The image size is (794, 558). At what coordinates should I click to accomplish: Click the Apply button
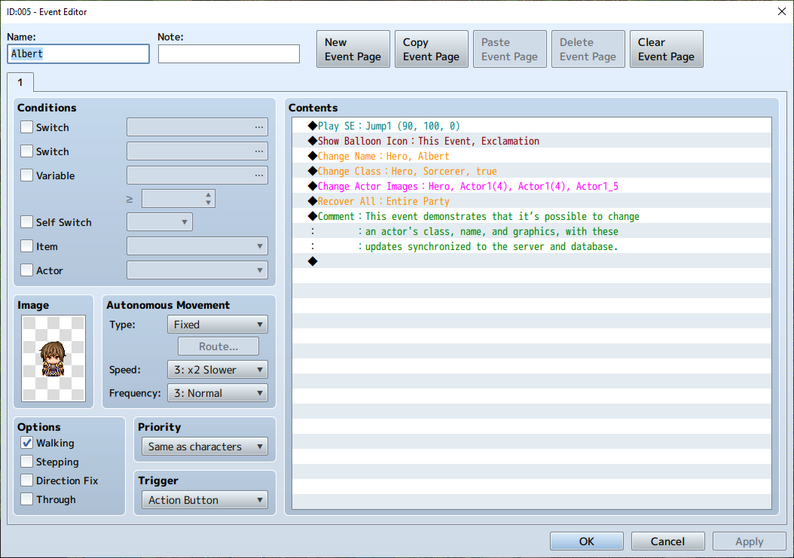coord(749,541)
